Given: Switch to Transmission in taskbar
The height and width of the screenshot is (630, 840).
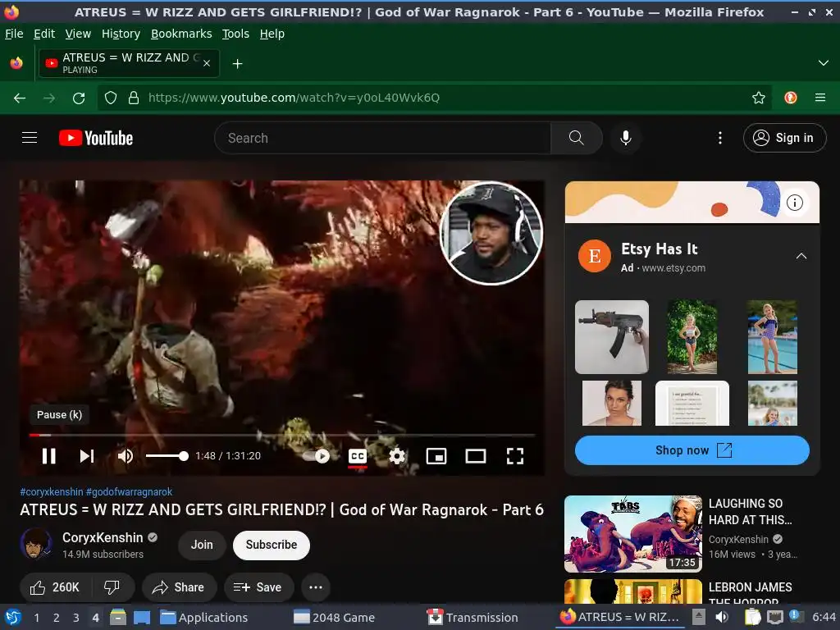Looking at the screenshot, I should tap(472, 617).
